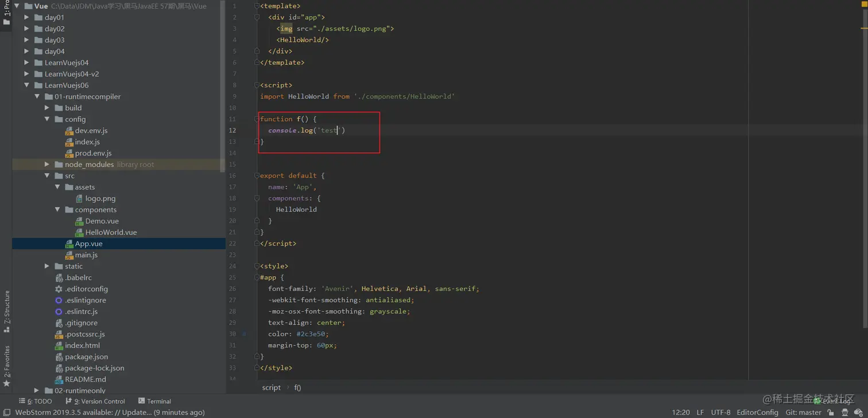Click the script breadcrumb
The image size is (868, 418).
(x=272, y=388)
